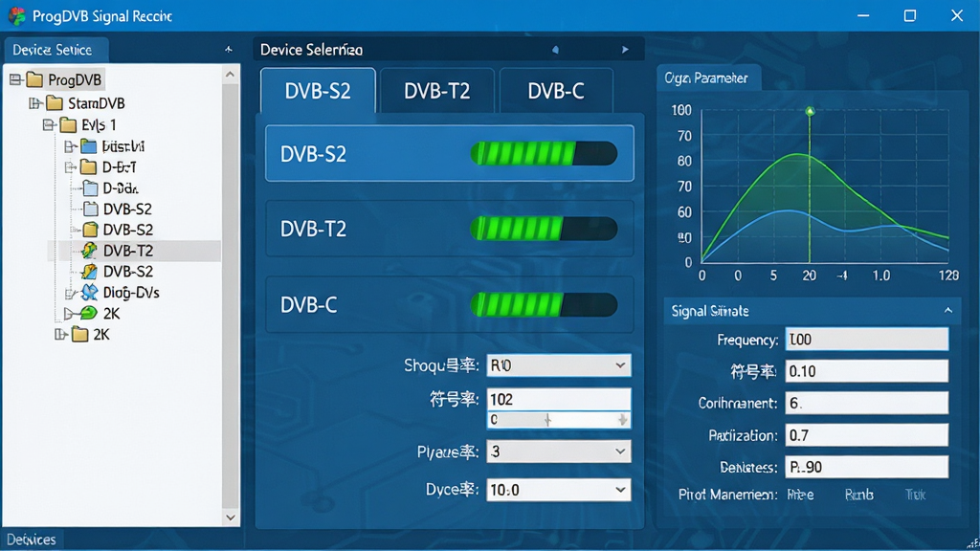Switch to the DVB-T2 tab
The image size is (980, 551).
[x=436, y=91]
